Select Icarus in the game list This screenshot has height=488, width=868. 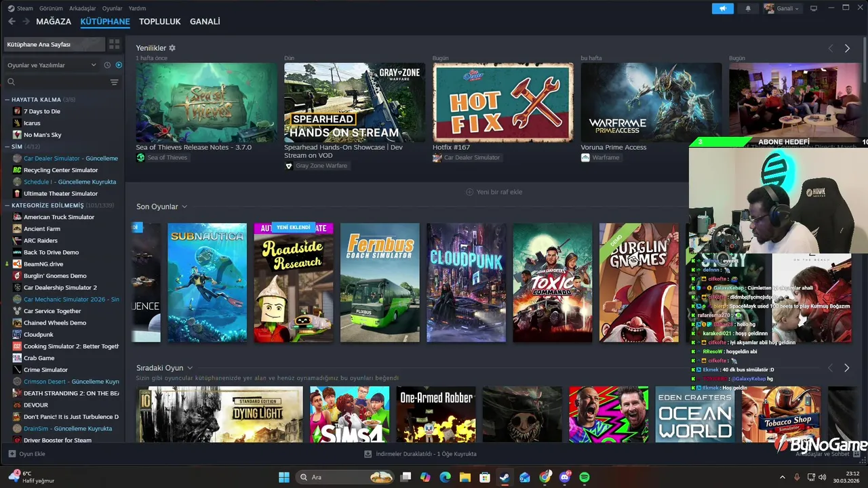pos(32,123)
